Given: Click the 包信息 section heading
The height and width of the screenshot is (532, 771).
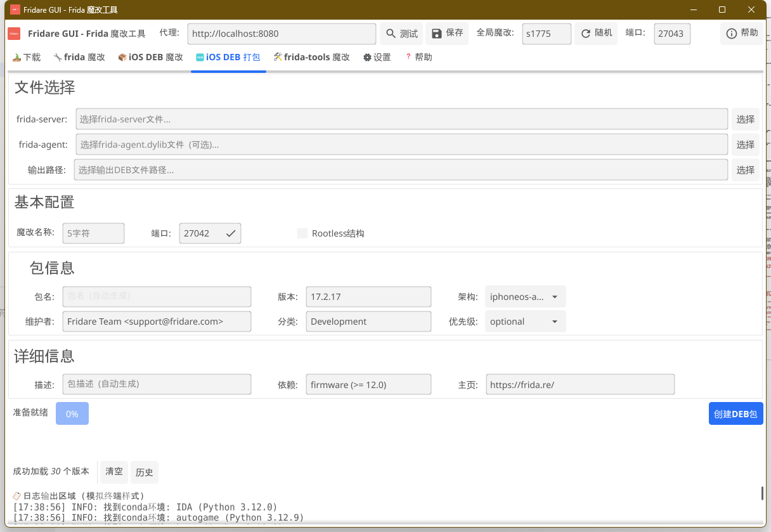Looking at the screenshot, I should tap(52, 268).
